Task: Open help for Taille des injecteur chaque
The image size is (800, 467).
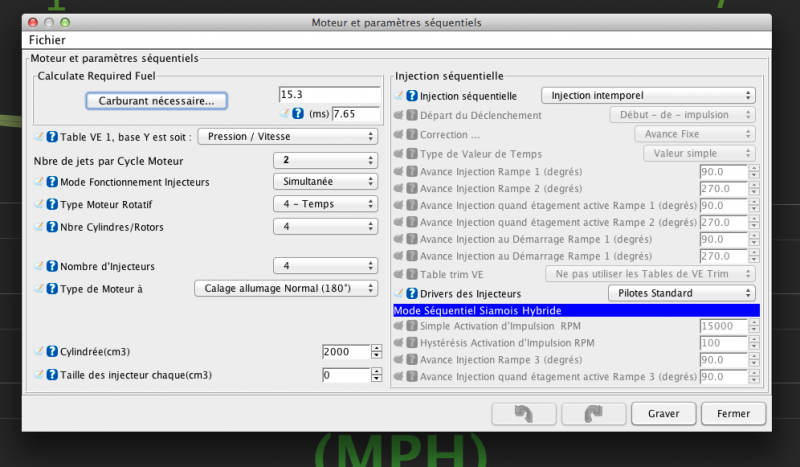Action: tap(52, 375)
